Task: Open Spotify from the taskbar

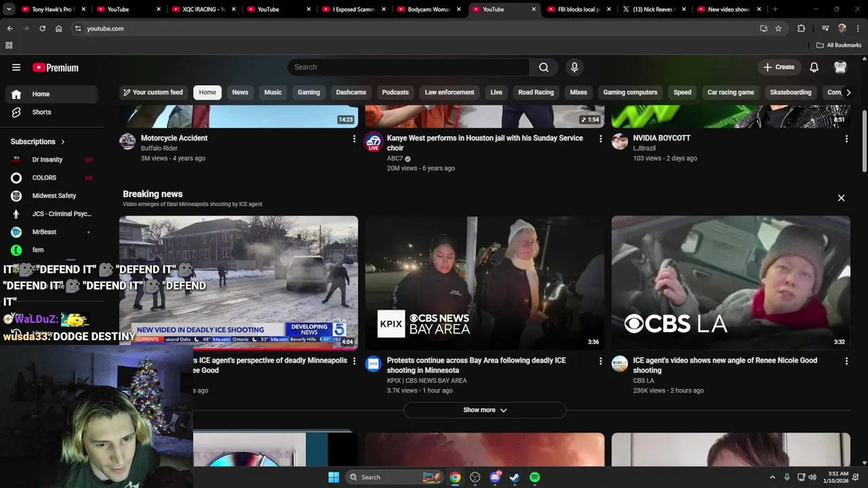Action: [x=534, y=477]
